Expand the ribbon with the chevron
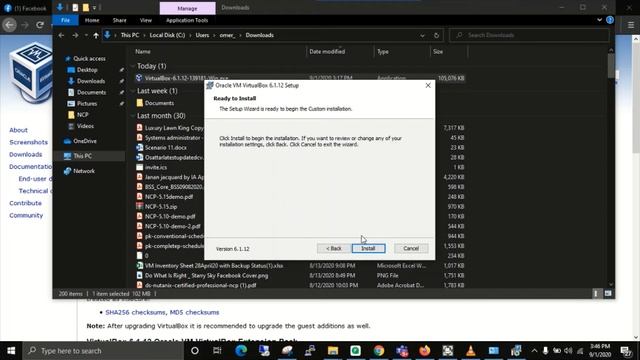The height and width of the screenshot is (360, 640). pyautogui.click(x=599, y=20)
